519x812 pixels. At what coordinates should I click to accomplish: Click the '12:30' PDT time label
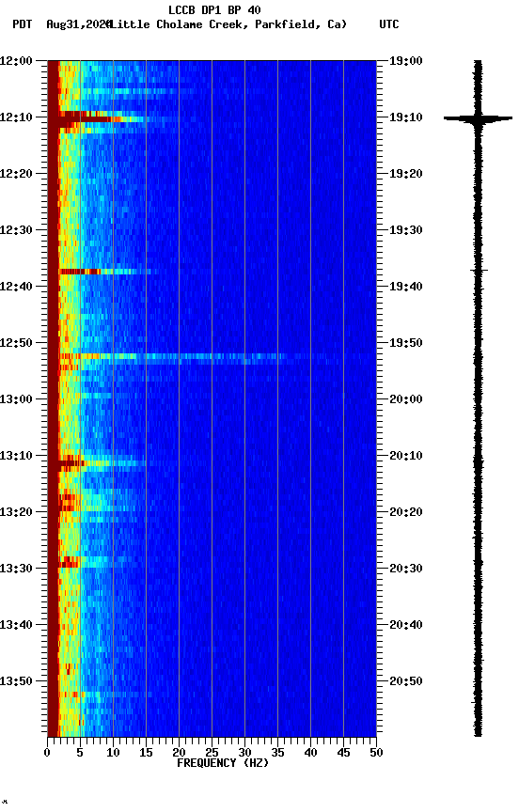16,230
